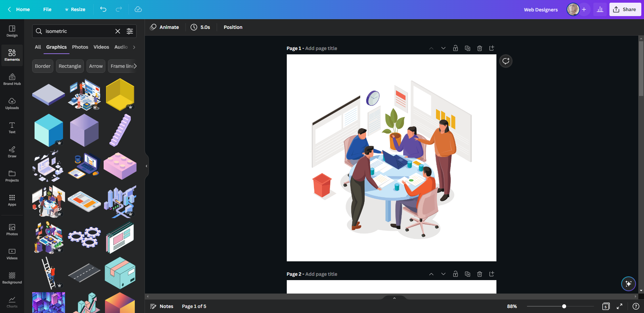The height and width of the screenshot is (313, 644).
Task: Click the Share button
Action: click(625, 9)
